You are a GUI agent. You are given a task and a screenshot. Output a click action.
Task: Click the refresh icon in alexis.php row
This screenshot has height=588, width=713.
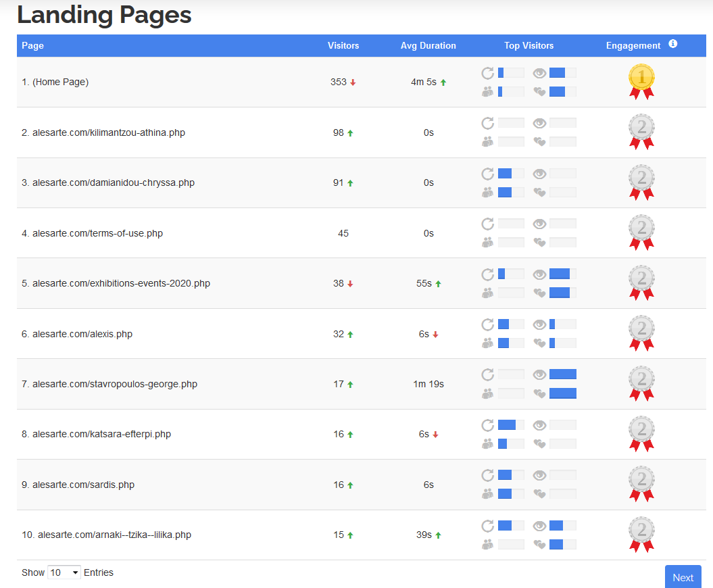click(487, 324)
